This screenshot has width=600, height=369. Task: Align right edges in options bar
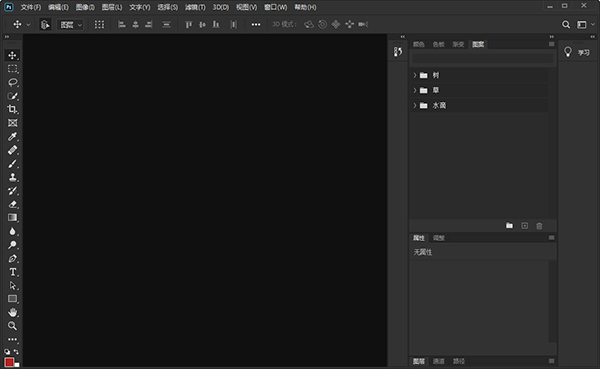(149, 24)
